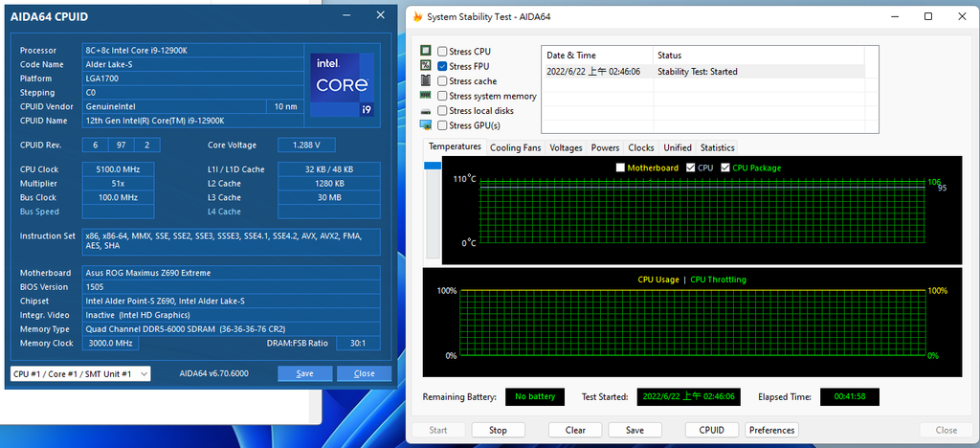
Task: Switch to the Statistics tab
Action: tap(717, 147)
